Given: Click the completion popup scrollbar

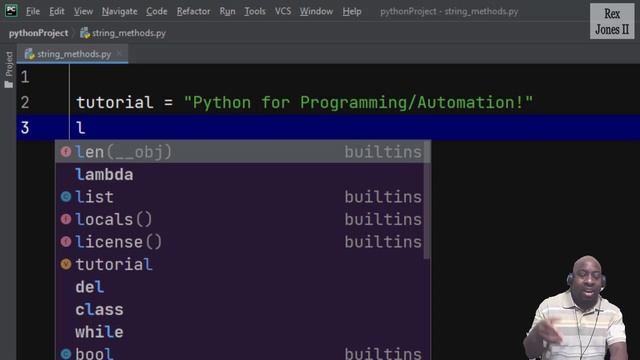Looking at the screenshot, I should (427, 200).
